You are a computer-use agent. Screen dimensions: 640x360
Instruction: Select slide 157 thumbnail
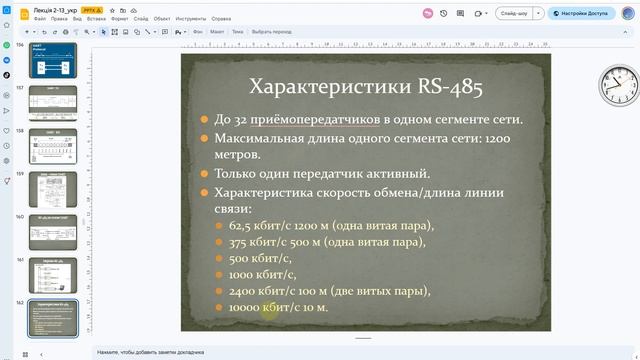coord(53,103)
